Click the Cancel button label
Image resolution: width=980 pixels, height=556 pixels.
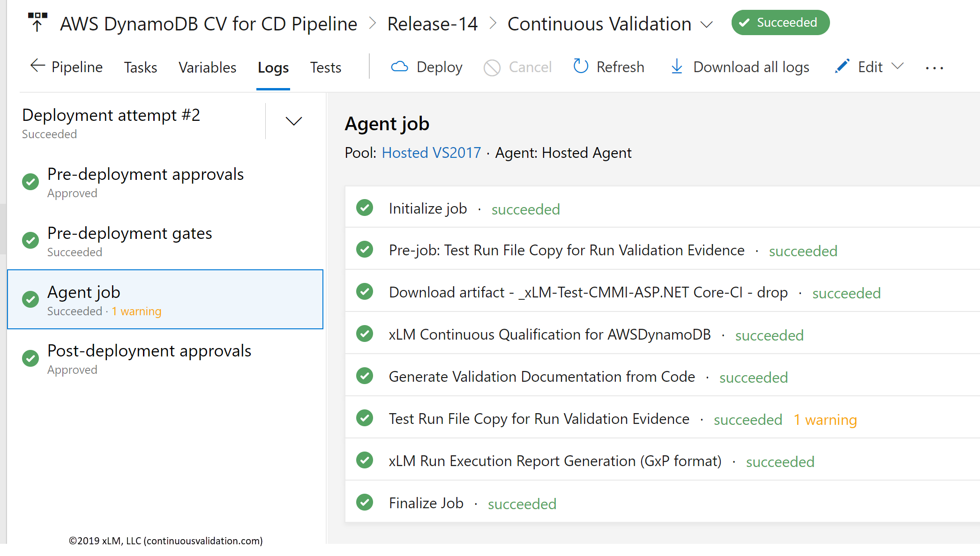pyautogui.click(x=530, y=67)
